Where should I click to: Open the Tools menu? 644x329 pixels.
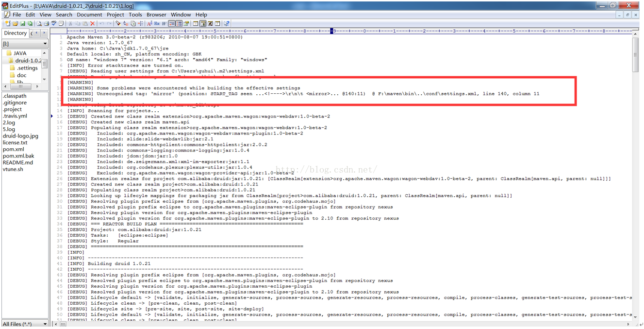tap(135, 15)
